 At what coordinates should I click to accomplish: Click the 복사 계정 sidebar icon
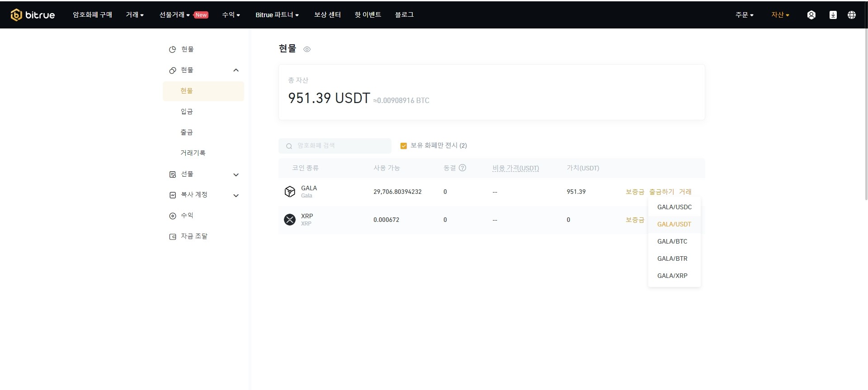172,195
